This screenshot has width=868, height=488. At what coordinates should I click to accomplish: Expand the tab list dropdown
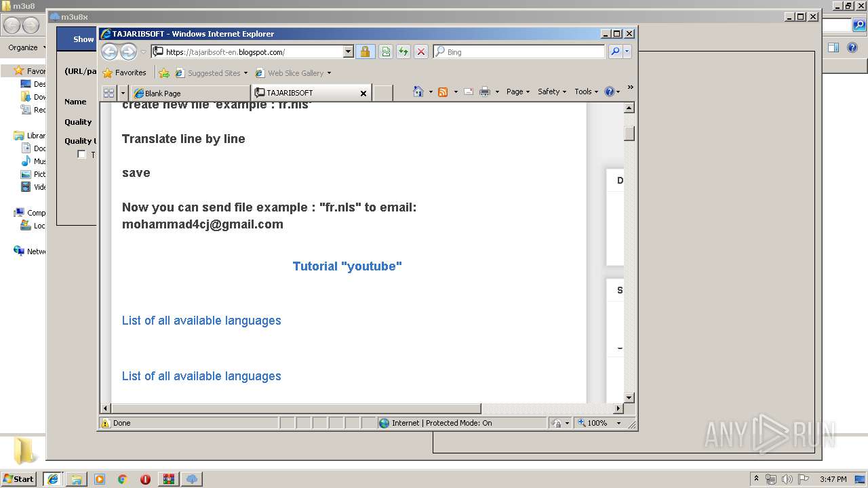click(x=123, y=93)
